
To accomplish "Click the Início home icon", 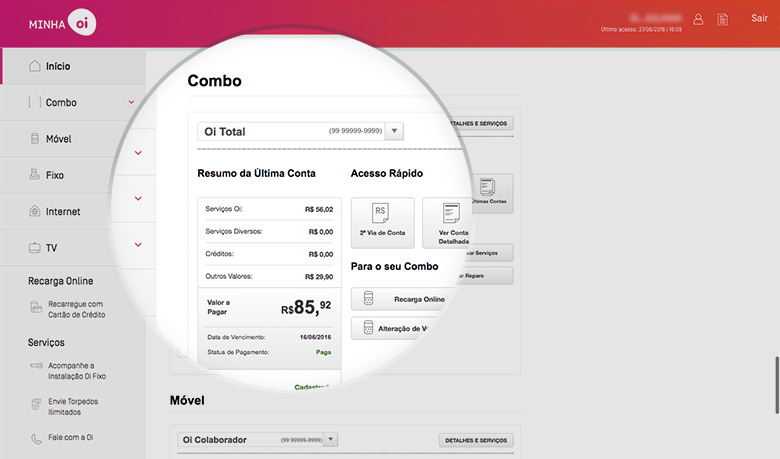I will [x=34, y=66].
